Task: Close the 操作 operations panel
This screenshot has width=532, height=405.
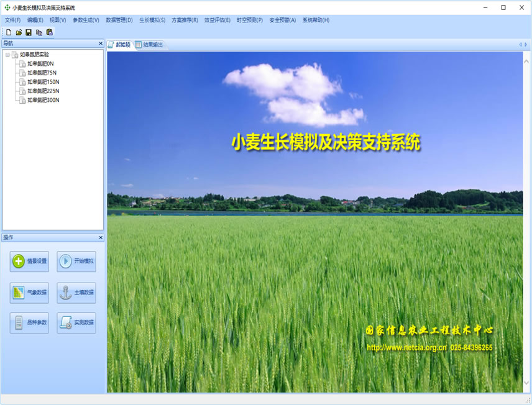Action: pos(100,237)
